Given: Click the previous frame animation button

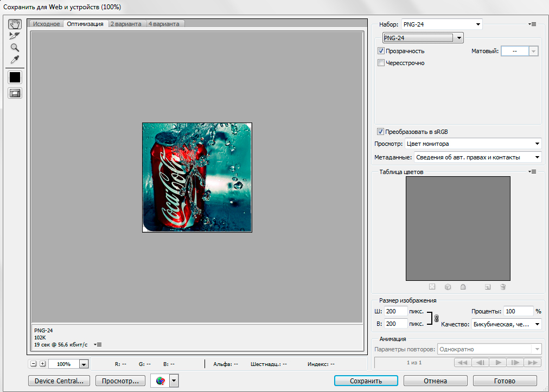Looking at the screenshot, I should coord(481,363).
